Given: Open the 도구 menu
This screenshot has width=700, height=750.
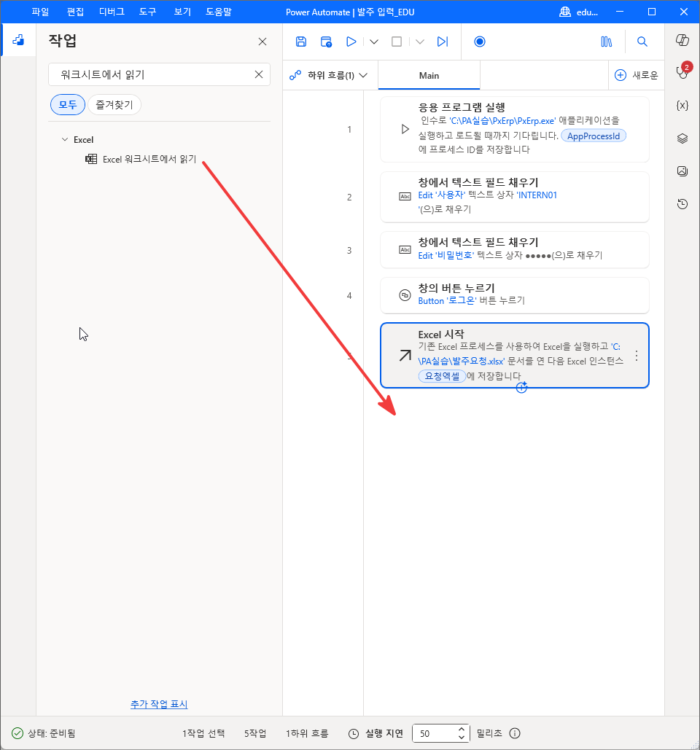Looking at the screenshot, I should coord(148,12).
